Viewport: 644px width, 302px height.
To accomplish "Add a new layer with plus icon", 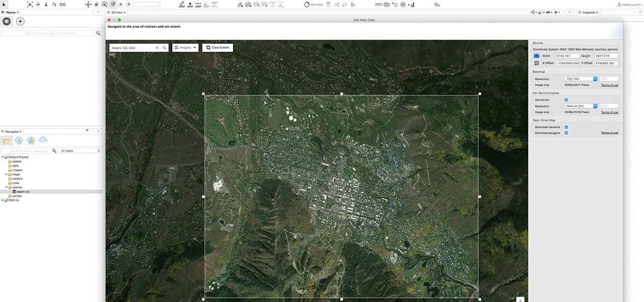I will click(x=20, y=21).
